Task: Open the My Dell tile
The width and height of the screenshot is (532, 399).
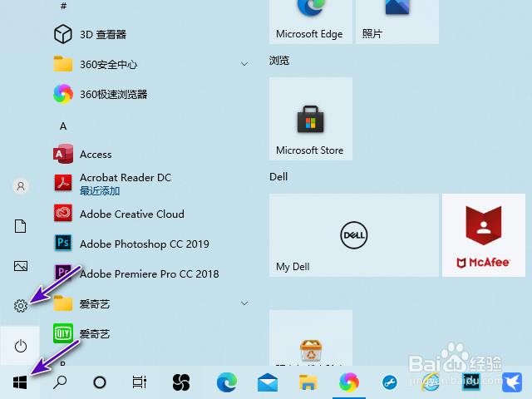Action: click(354, 235)
